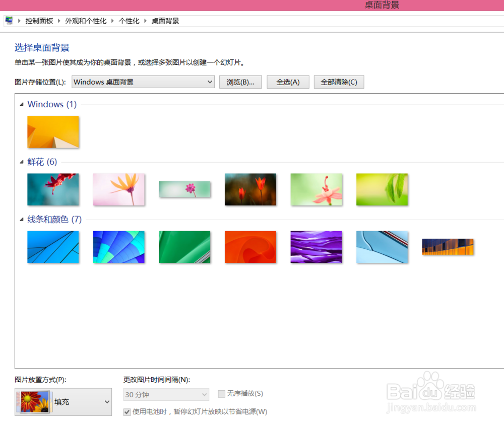
Task: Expand breadcrumb arrow after 外观和个性化
Action: [112, 21]
